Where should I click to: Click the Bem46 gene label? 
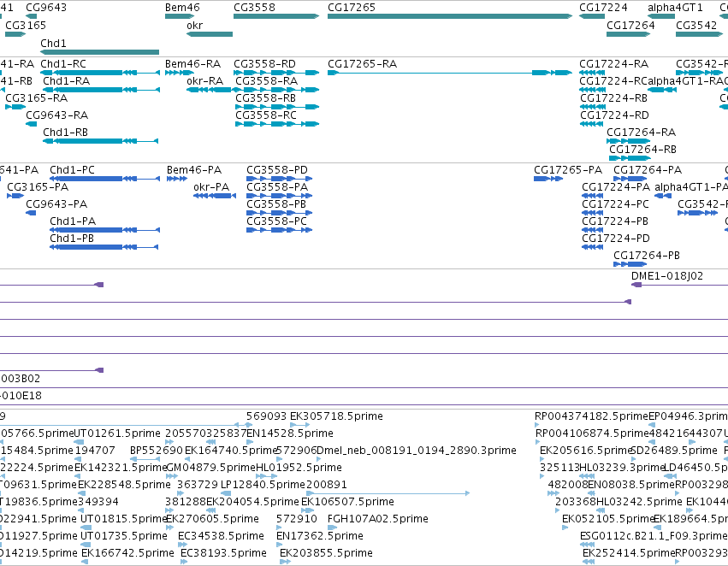pos(182,8)
